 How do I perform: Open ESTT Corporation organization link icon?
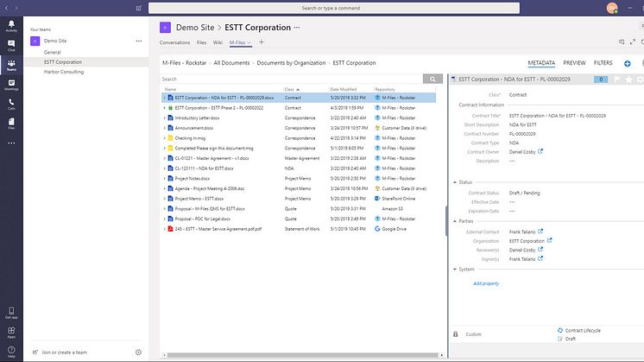[550, 241]
